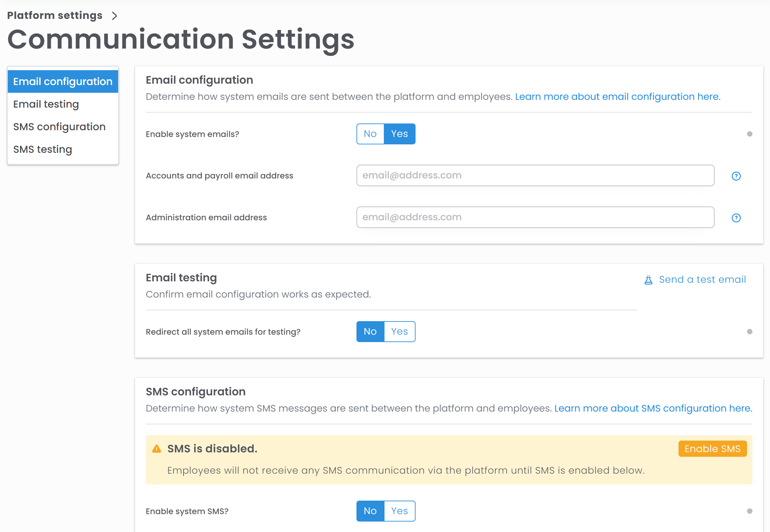Open the Email testing sidebar section

(x=46, y=104)
